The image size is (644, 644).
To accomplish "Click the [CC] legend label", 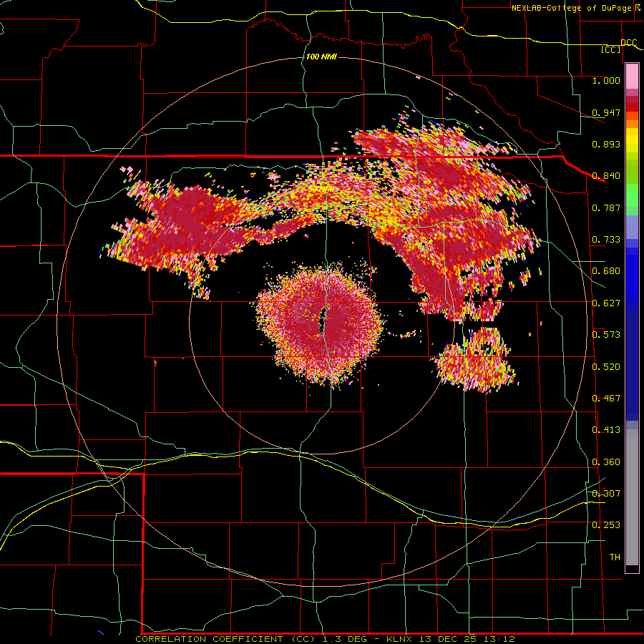I will click(x=611, y=49).
